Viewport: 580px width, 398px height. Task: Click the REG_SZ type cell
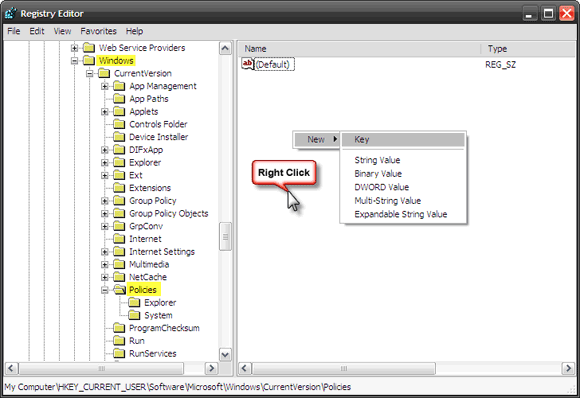click(500, 65)
